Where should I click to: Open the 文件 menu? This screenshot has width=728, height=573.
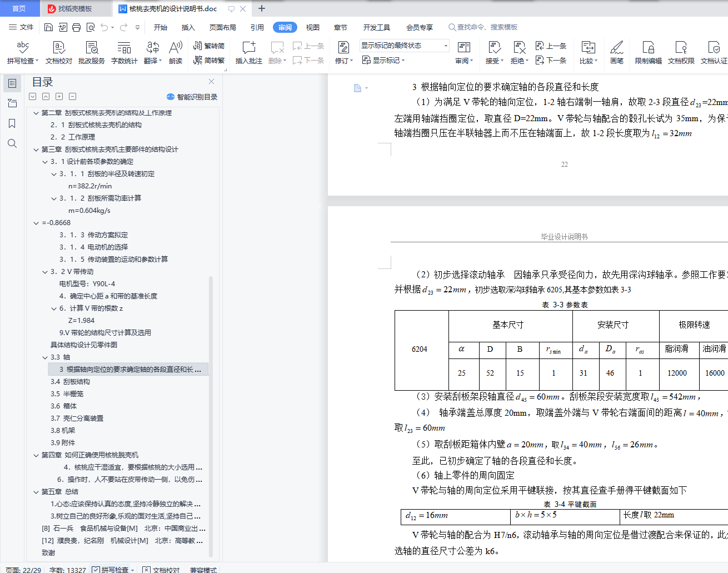click(21, 27)
